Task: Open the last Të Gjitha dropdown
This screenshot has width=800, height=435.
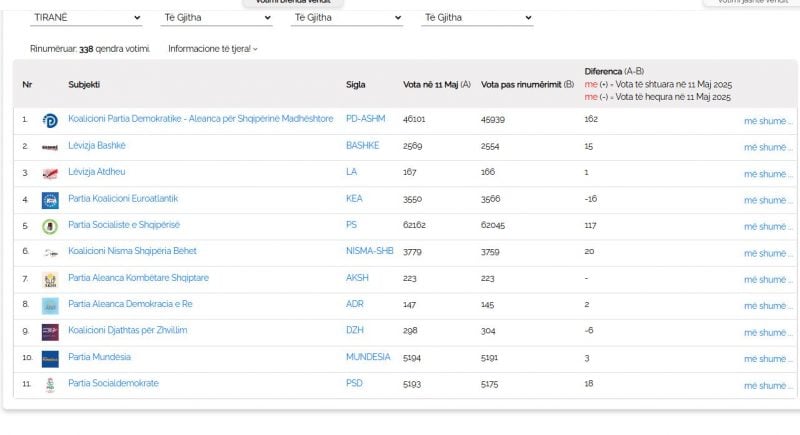Action: tap(477, 18)
